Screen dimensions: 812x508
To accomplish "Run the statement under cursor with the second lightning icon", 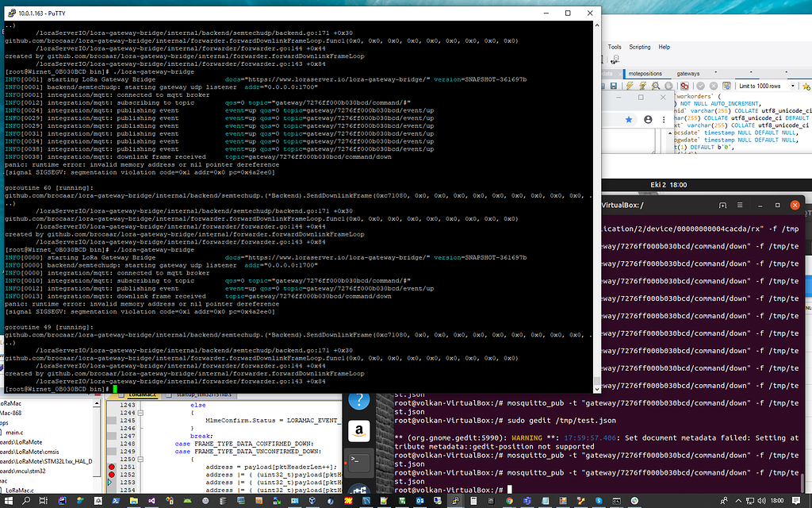I will click(642, 86).
